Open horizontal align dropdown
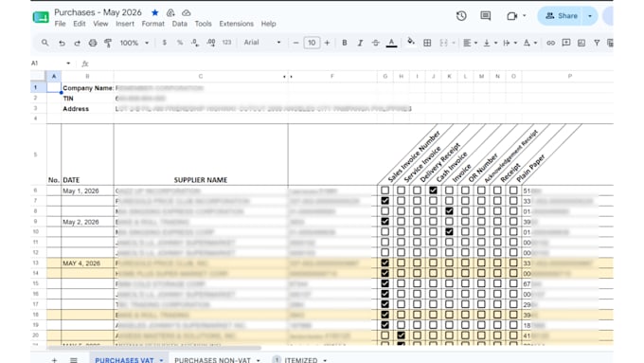Viewport: 644px width, 363px height. [x=470, y=43]
